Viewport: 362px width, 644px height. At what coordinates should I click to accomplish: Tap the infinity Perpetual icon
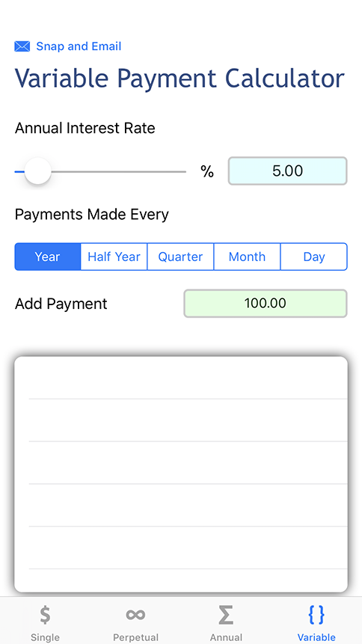[135, 614]
